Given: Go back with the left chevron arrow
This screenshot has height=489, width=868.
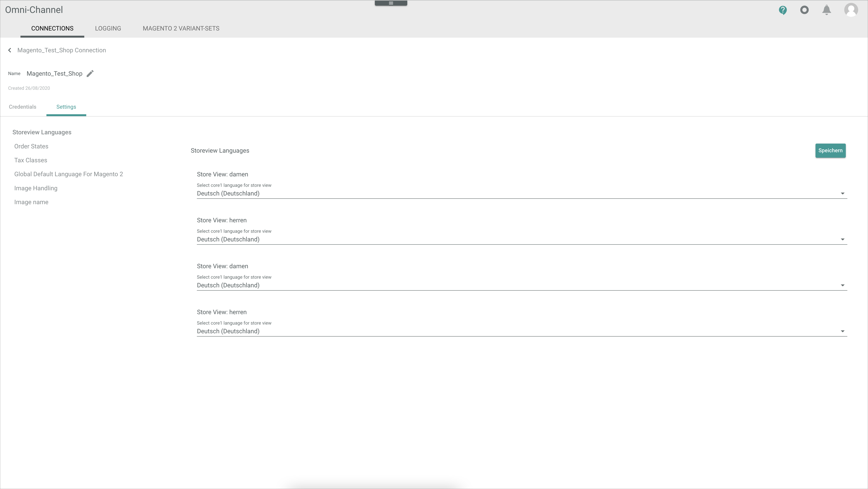Looking at the screenshot, I should point(10,50).
